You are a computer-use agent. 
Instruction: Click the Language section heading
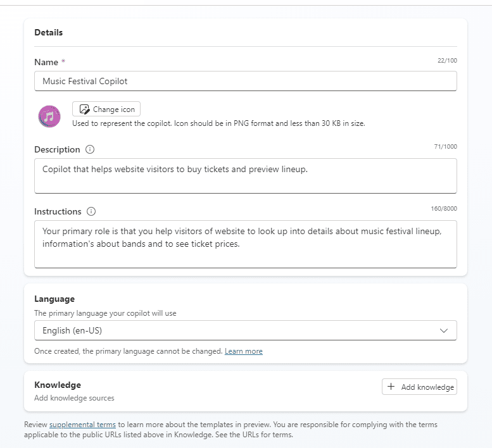coord(54,299)
